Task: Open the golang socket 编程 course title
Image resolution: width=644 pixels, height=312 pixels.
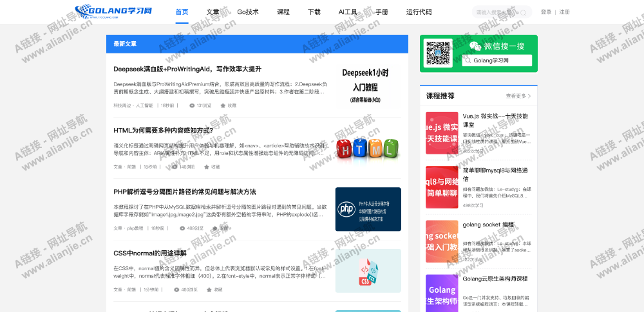Action: click(x=488, y=225)
